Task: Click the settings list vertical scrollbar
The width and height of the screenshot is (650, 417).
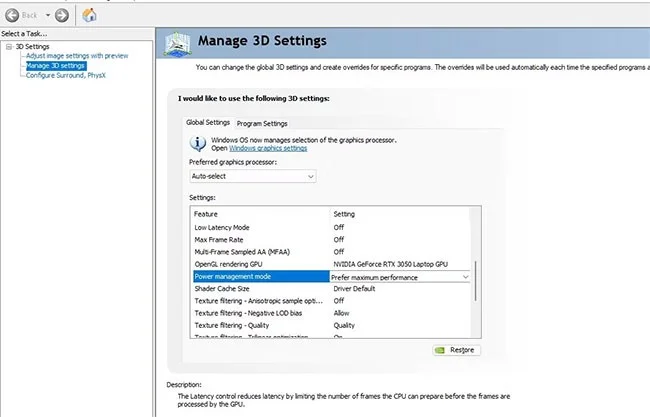Action: (x=475, y=280)
